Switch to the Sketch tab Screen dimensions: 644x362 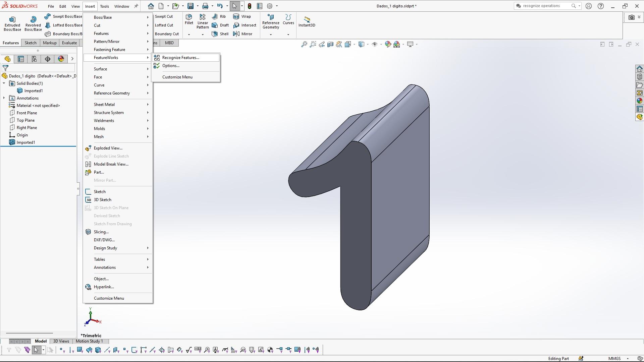coord(31,43)
